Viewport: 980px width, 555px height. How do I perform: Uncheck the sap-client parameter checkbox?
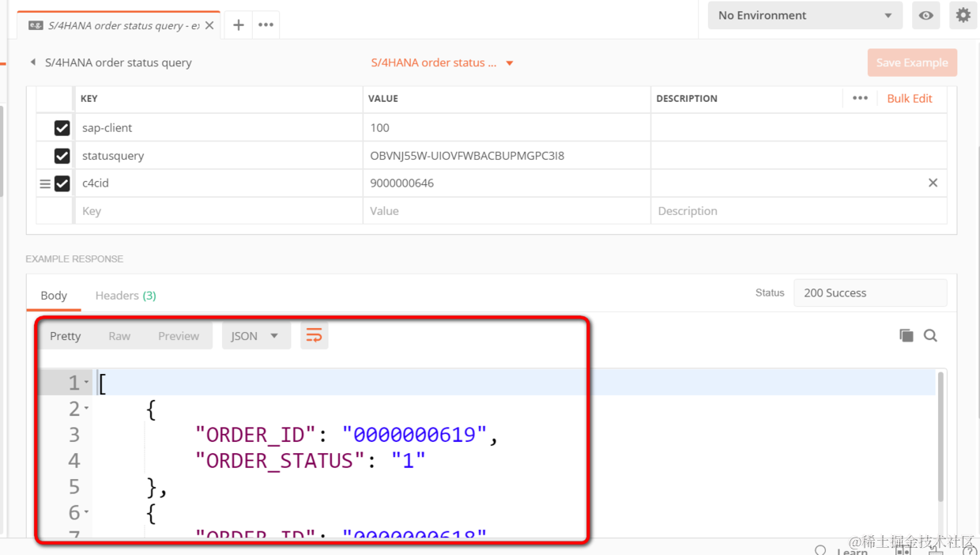tap(62, 127)
